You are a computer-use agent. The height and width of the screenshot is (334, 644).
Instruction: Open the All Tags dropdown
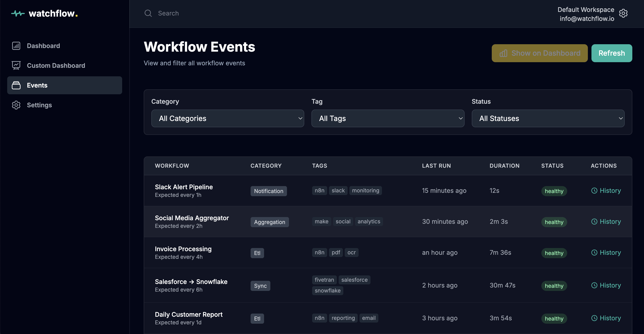pyautogui.click(x=388, y=119)
